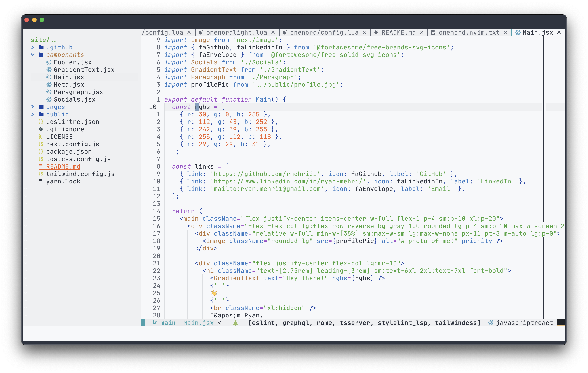The height and width of the screenshot is (373, 588).
Task: Click the markdown icon beside README.md in tree
Action: (41, 166)
